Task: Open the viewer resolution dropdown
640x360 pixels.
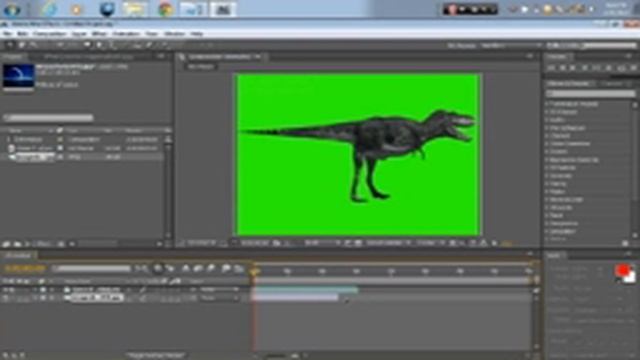Action: coord(322,243)
